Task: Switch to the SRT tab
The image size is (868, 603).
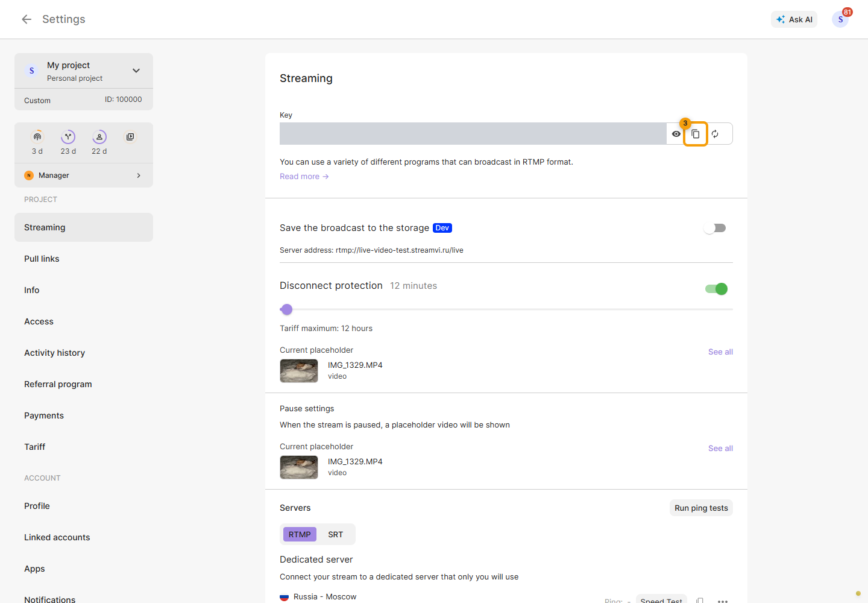Action: point(335,534)
